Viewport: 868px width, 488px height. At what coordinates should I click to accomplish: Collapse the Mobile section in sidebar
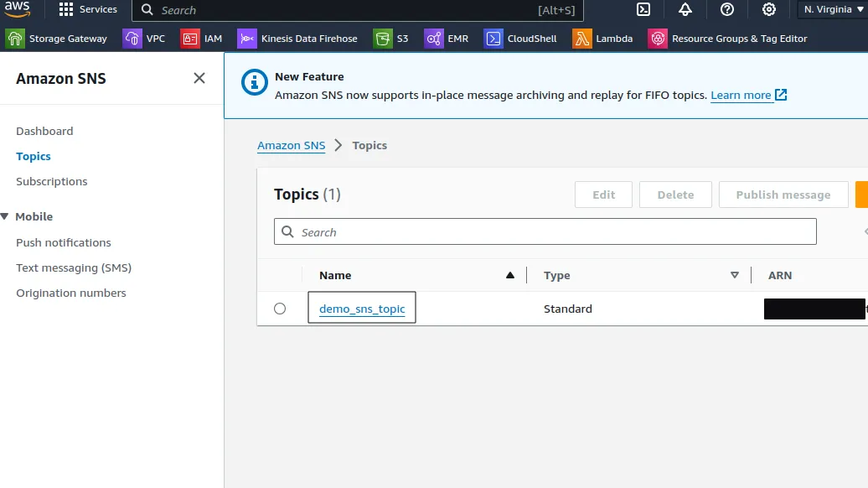pyautogui.click(x=8, y=216)
